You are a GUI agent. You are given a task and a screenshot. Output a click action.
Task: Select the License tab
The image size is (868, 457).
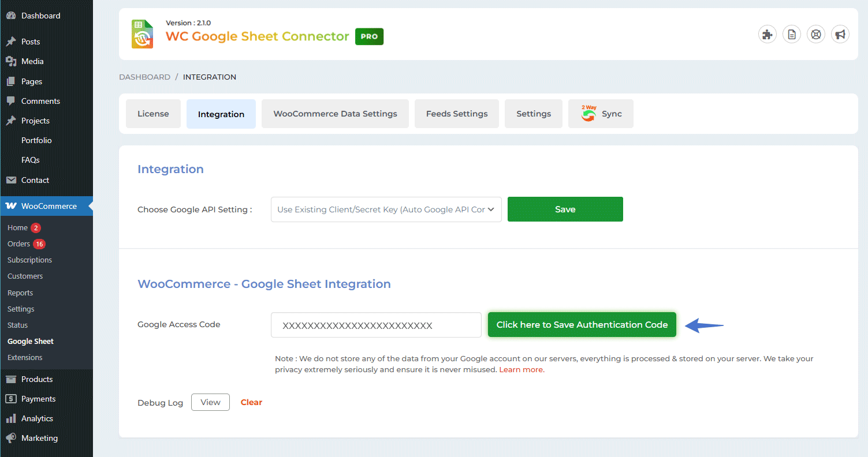(x=153, y=114)
